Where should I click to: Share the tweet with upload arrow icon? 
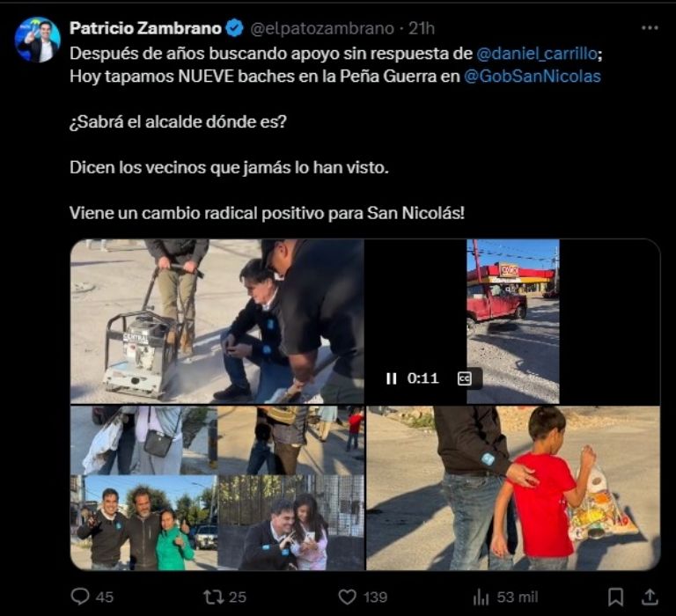[650, 597]
